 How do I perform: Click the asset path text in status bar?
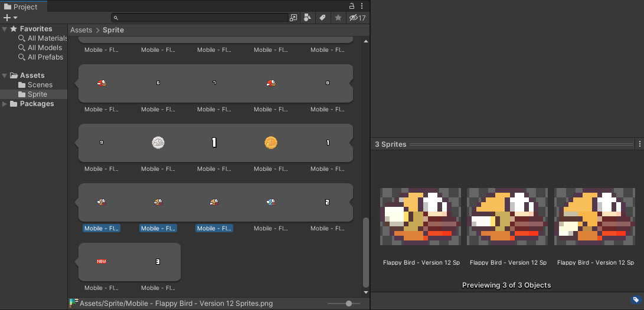176,304
